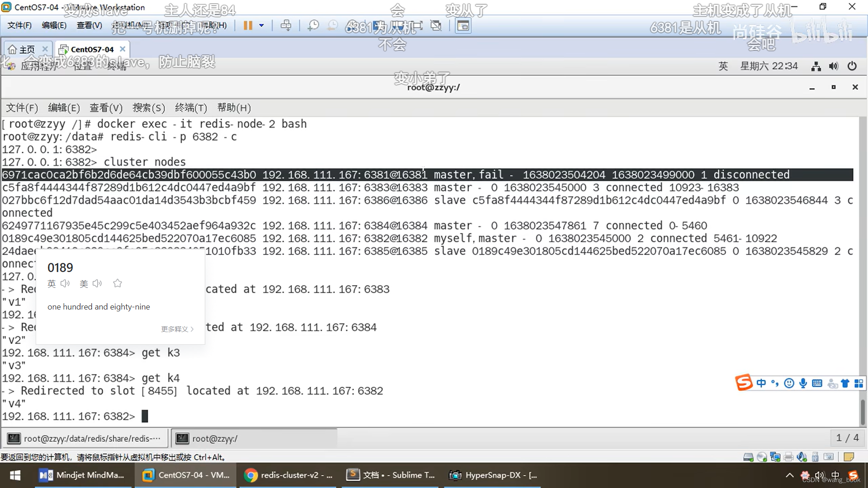The width and height of the screenshot is (868, 488).
Task: Open the CentOS power menu in top bar
Action: [852, 66]
